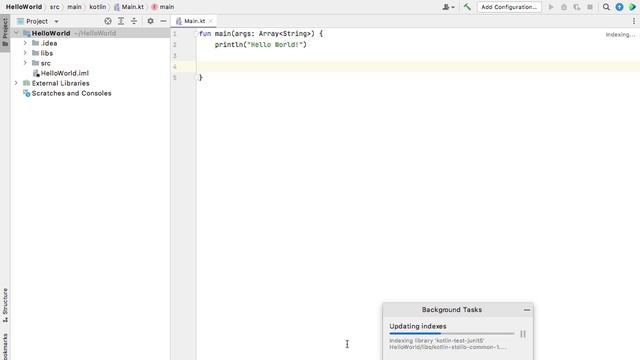Click src breadcrumb
This screenshot has width=640, height=360.
(x=55, y=7)
